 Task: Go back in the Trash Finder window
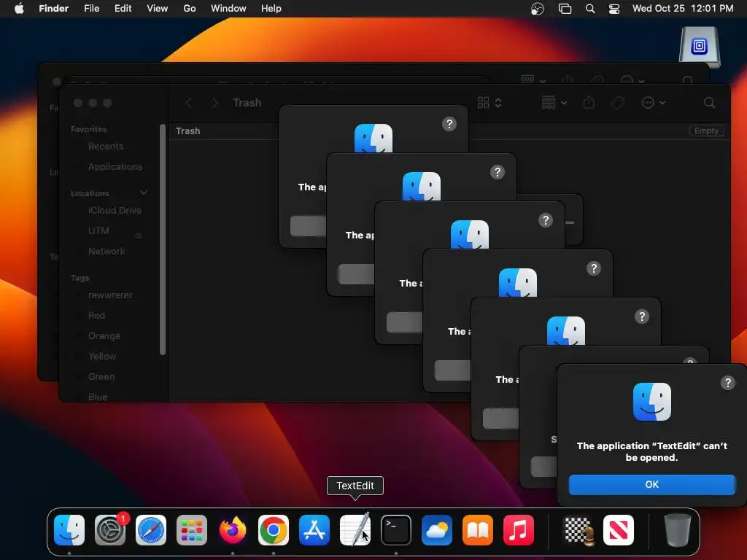tap(189, 103)
